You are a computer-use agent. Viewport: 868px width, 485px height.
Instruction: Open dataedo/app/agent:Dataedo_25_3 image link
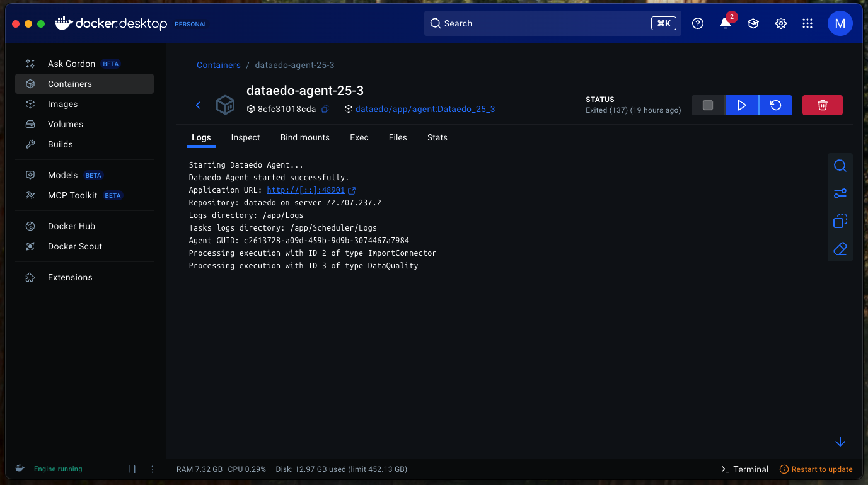tap(425, 109)
